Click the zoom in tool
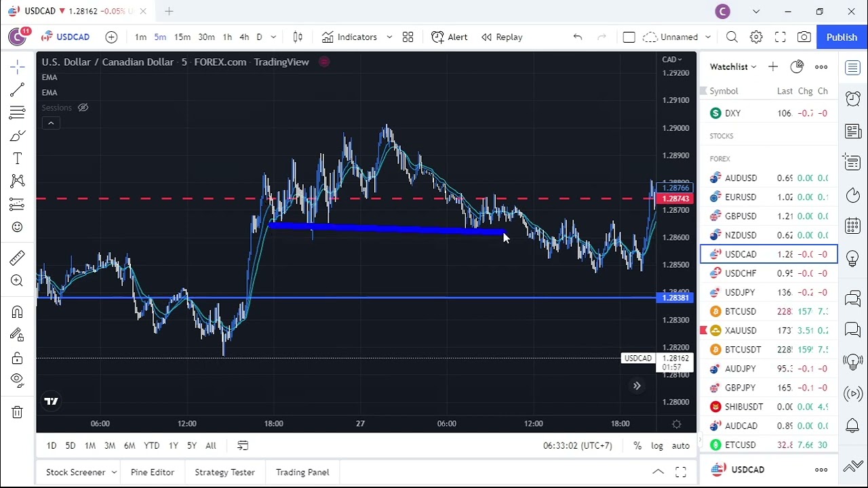 pyautogui.click(x=18, y=281)
